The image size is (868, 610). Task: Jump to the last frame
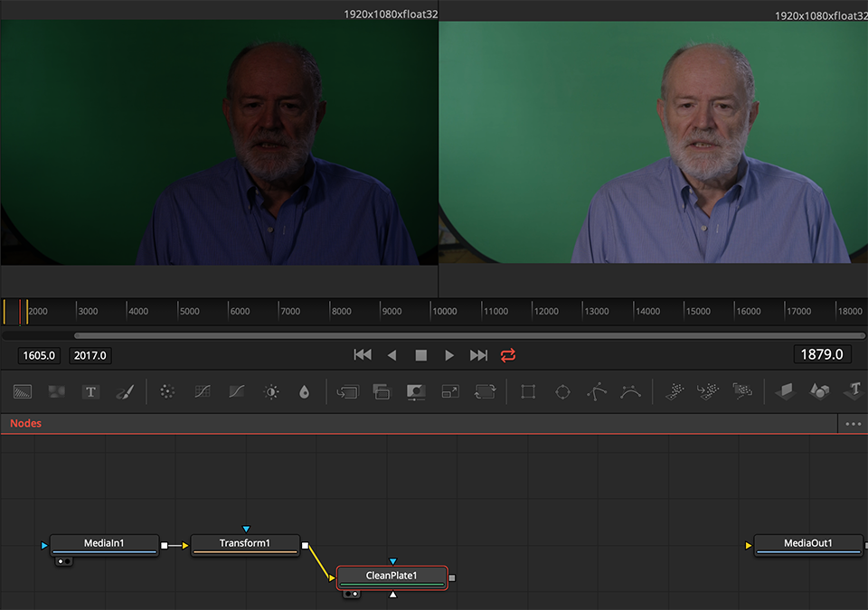pyautogui.click(x=479, y=355)
